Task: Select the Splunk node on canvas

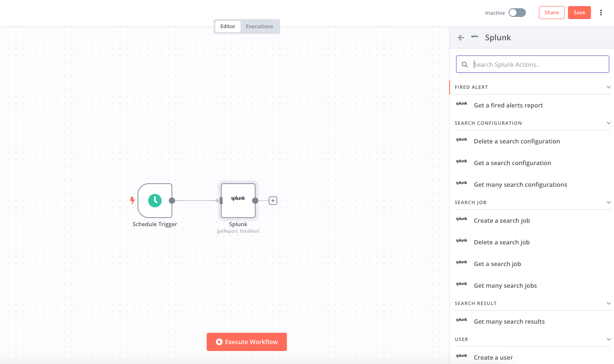Action: [238, 200]
